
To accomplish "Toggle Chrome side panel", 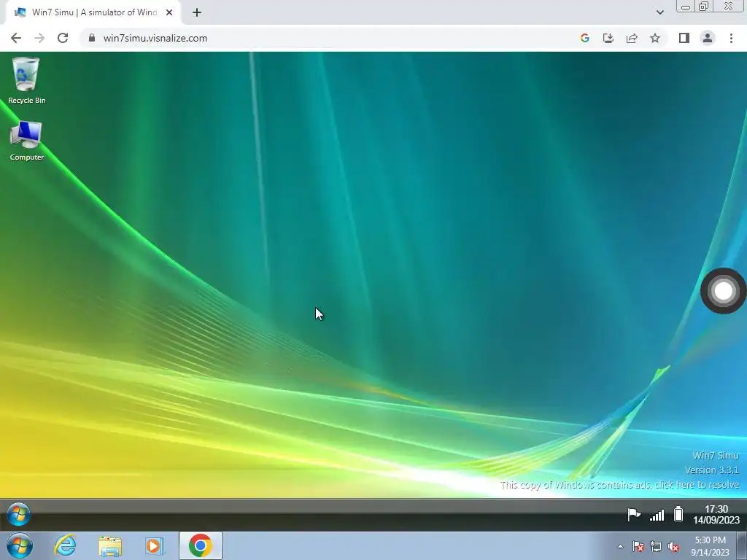I will coord(684,38).
